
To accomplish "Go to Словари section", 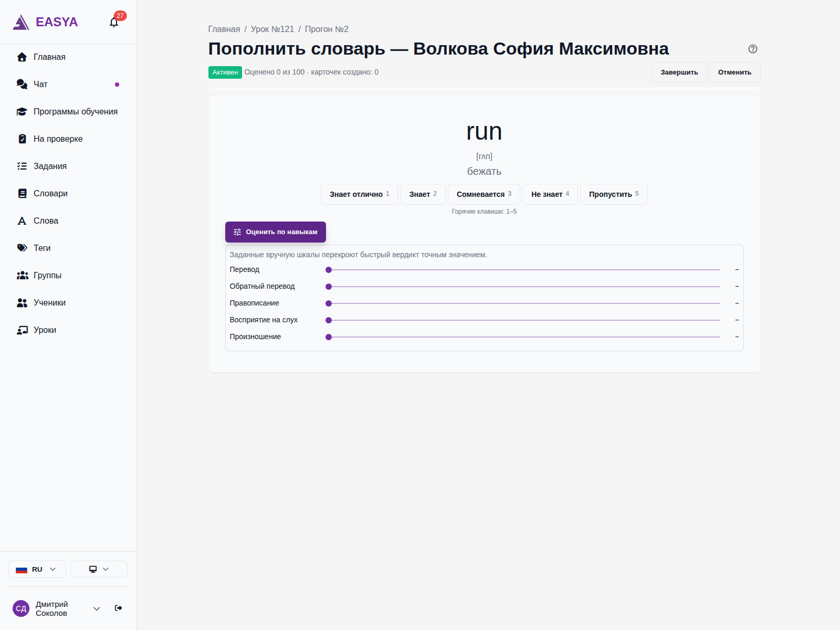I will tap(68, 193).
